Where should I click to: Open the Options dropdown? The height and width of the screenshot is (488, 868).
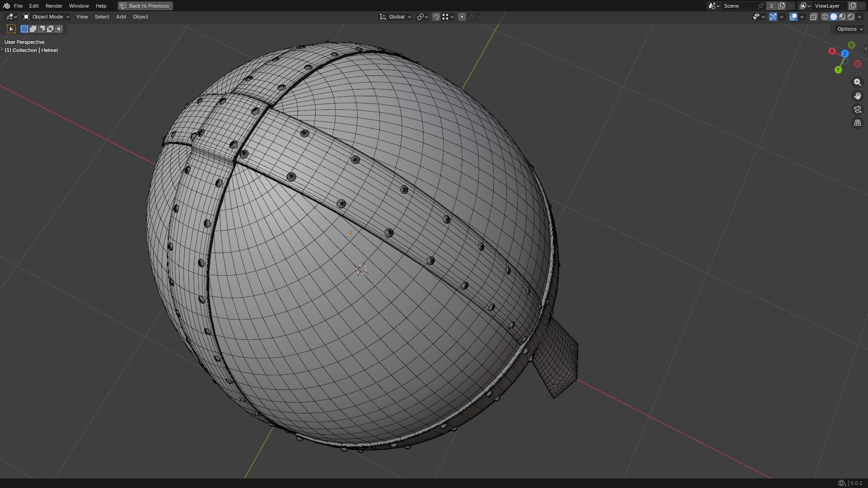849,29
